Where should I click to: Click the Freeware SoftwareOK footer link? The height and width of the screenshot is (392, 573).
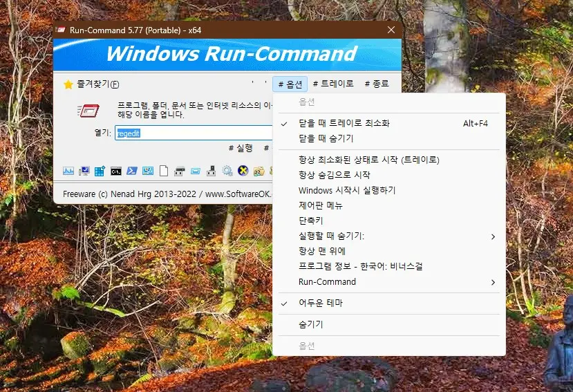[x=167, y=194]
